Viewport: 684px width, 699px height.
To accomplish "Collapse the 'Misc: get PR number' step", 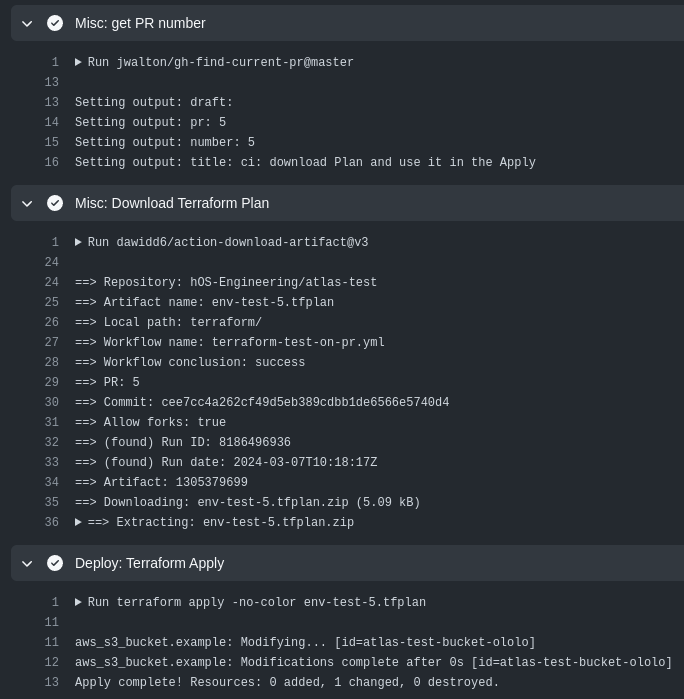I will (27, 23).
